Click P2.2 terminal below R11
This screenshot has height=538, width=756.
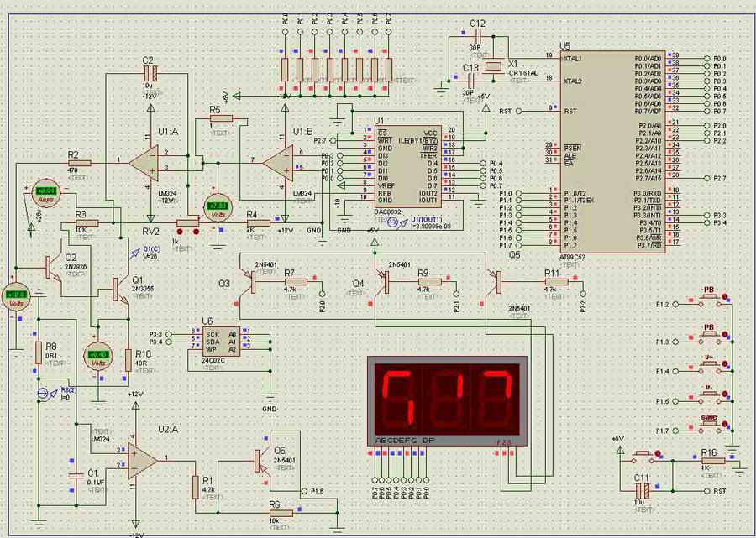tap(583, 294)
